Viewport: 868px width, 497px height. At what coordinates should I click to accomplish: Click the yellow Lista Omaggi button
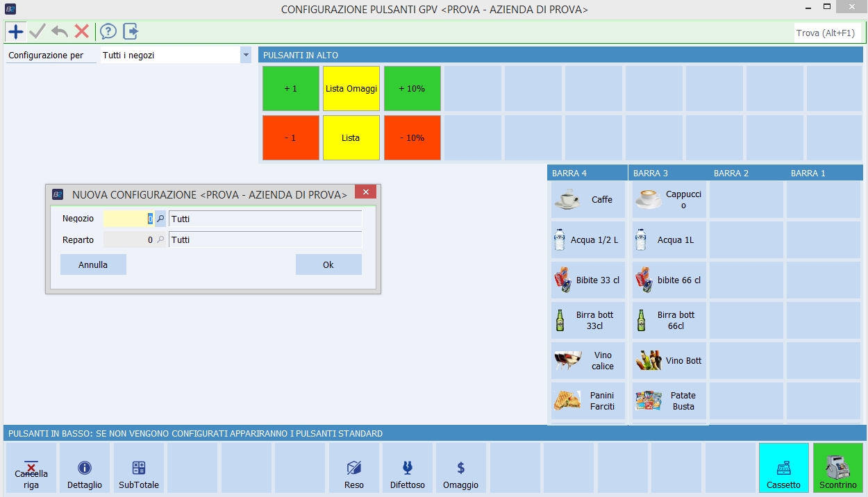pos(351,89)
